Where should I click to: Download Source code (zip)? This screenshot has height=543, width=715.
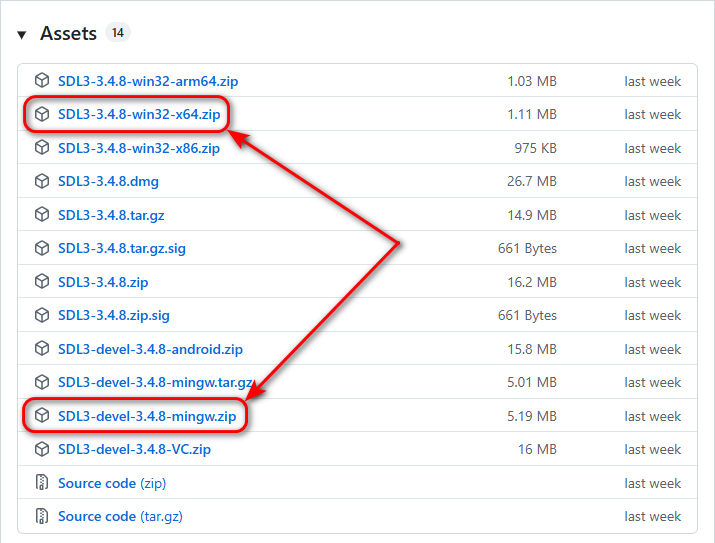(112, 483)
